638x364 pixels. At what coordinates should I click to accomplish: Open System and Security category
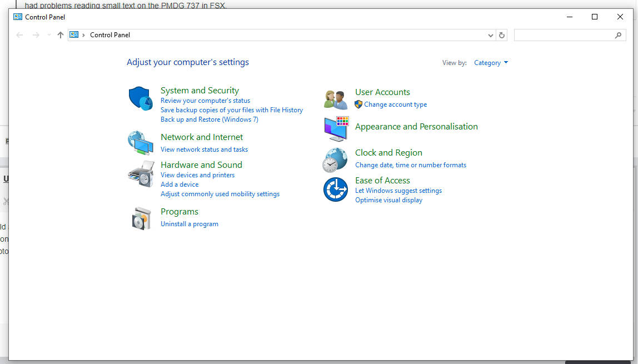tap(200, 90)
